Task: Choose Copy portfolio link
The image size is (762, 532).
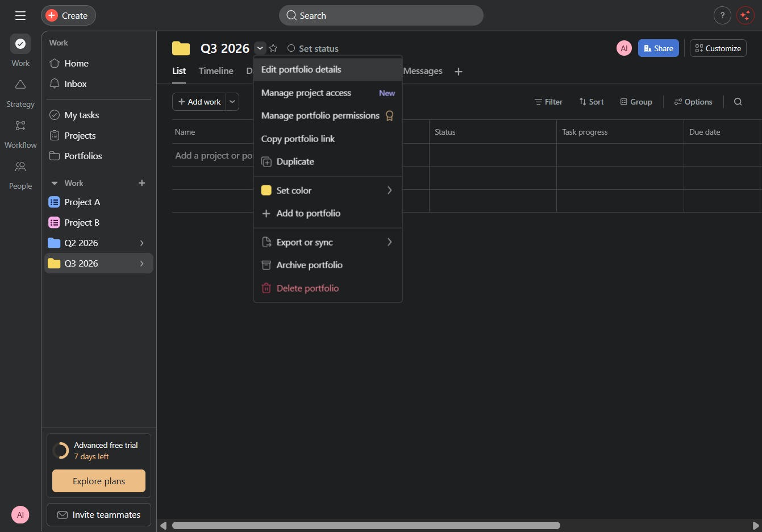Action: 328,139
